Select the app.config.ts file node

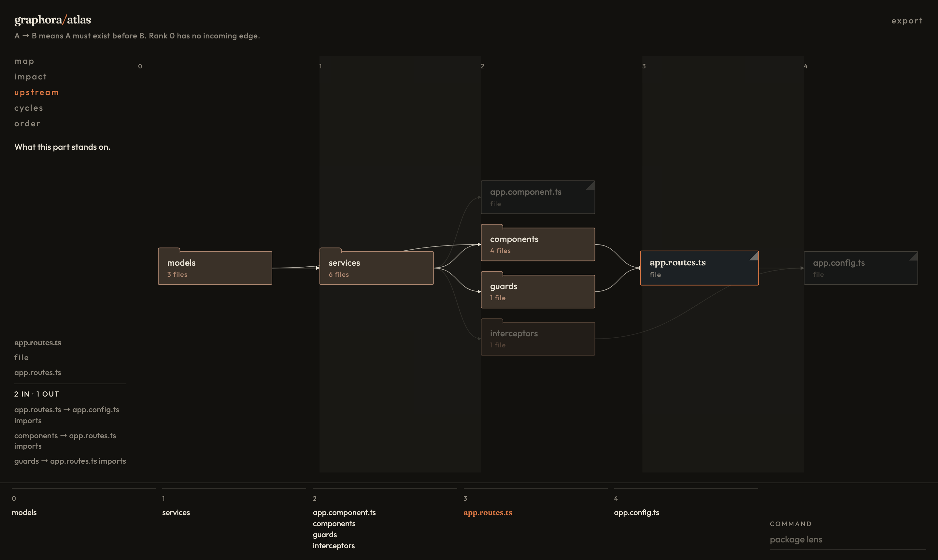860,268
